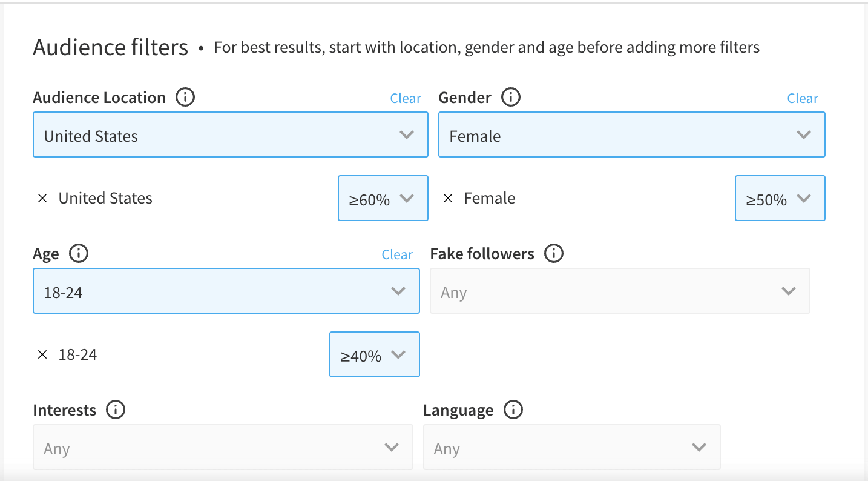Remove the Female gender filter
Screen dimensions: 868x481
(x=448, y=198)
